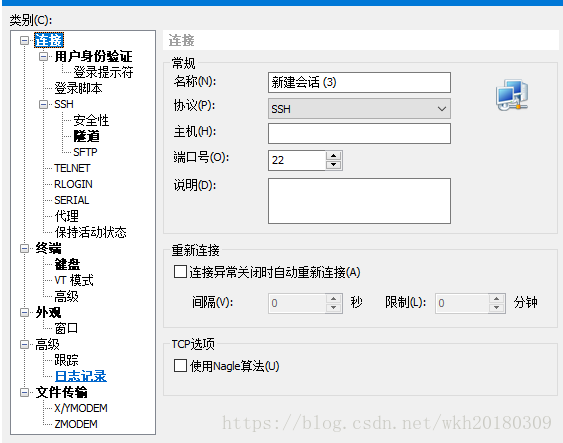563x443 pixels.
Task: Collapse the 高级 tree node under 外观
Action: (x=24, y=344)
